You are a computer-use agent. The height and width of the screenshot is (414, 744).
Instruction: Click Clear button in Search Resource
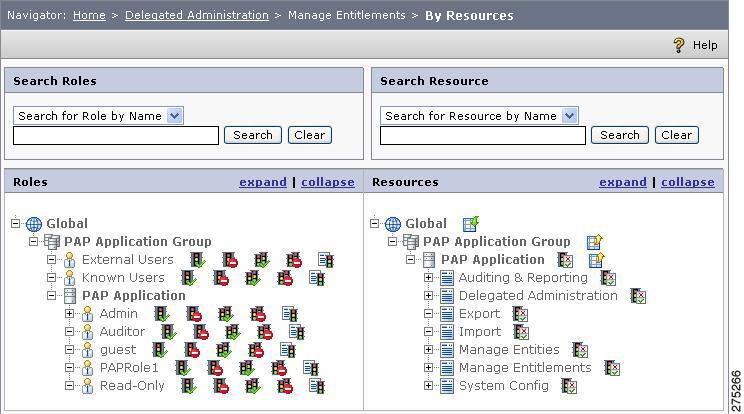tap(677, 135)
